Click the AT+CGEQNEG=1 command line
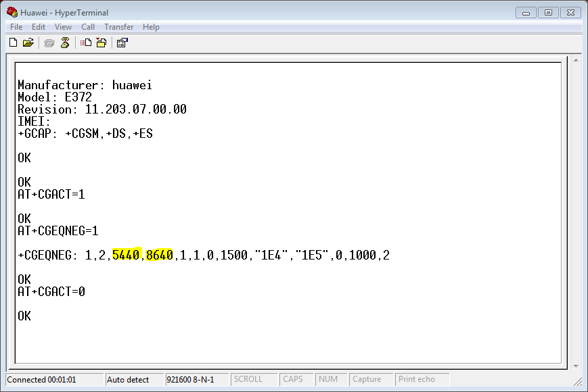This screenshot has width=588, height=392. coord(58,230)
